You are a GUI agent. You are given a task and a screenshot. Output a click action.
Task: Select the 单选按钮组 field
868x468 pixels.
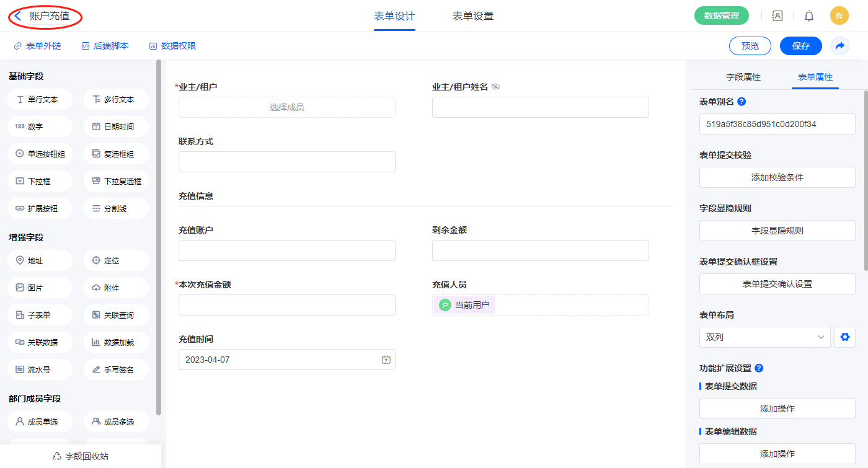tap(40, 154)
